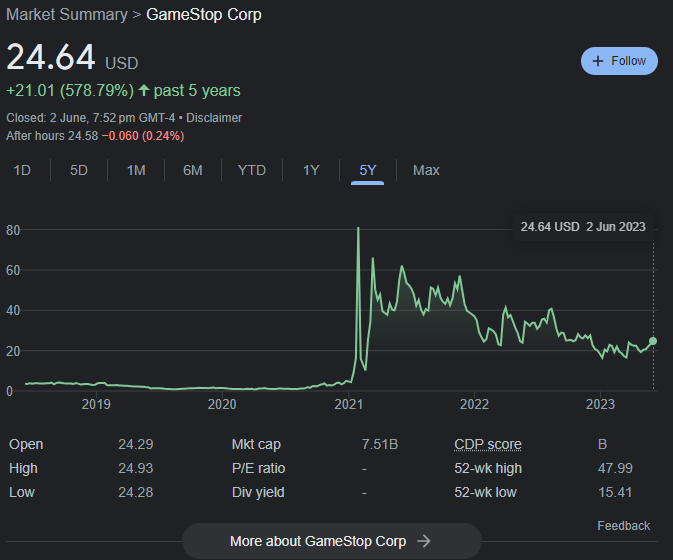673x560 pixels.
Task: Select the Max chart range tab
Action: (426, 170)
